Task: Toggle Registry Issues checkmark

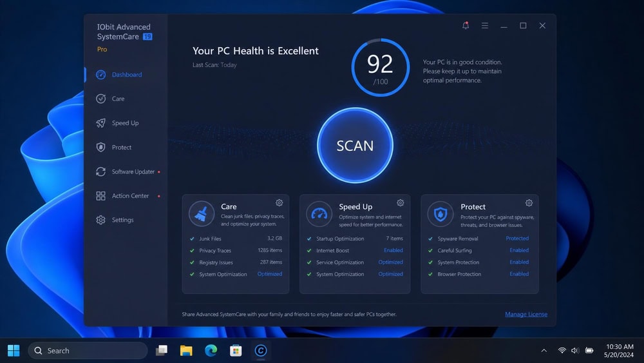Action: (192, 262)
